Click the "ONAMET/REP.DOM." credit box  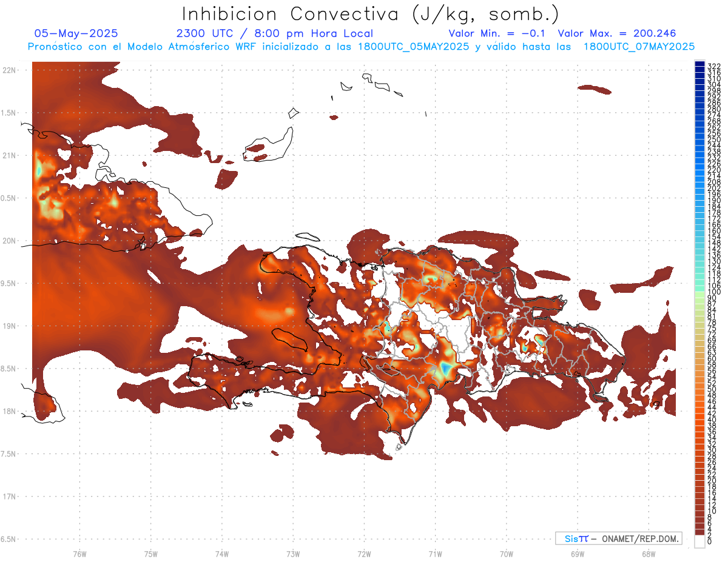(x=619, y=538)
